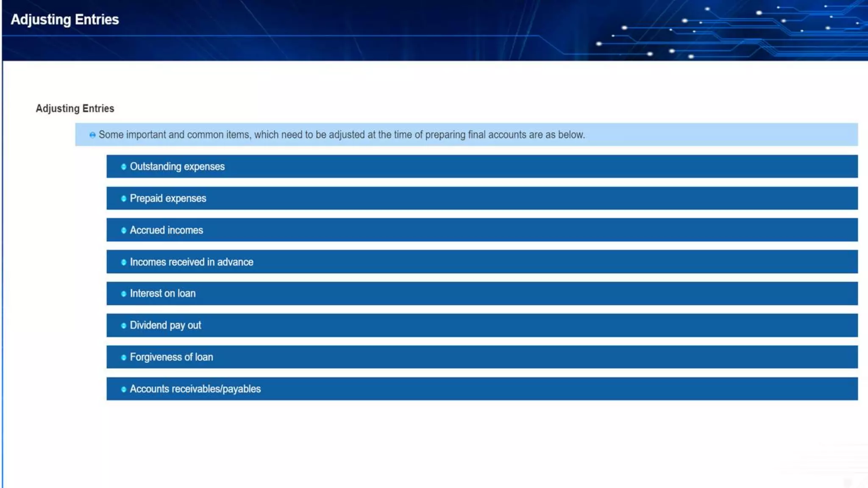The height and width of the screenshot is (488, 868).
Task: Open the Accrued incomes item
Action: pyautogui.click(x=481, y=230)
